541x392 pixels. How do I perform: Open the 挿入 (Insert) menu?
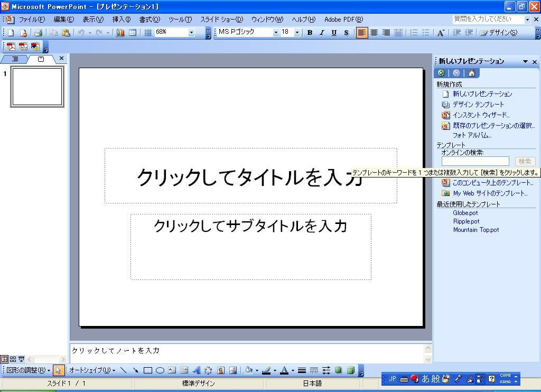pos(121,20)
